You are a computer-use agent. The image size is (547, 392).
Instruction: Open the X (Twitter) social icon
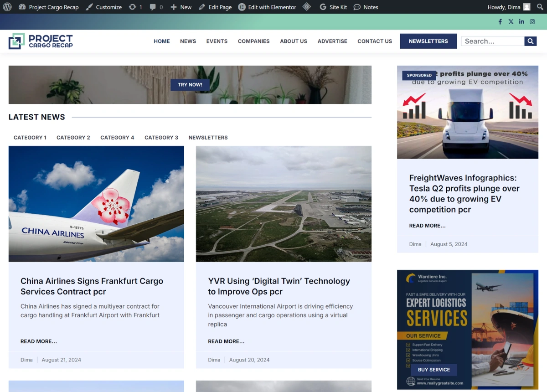coord(511,21)
